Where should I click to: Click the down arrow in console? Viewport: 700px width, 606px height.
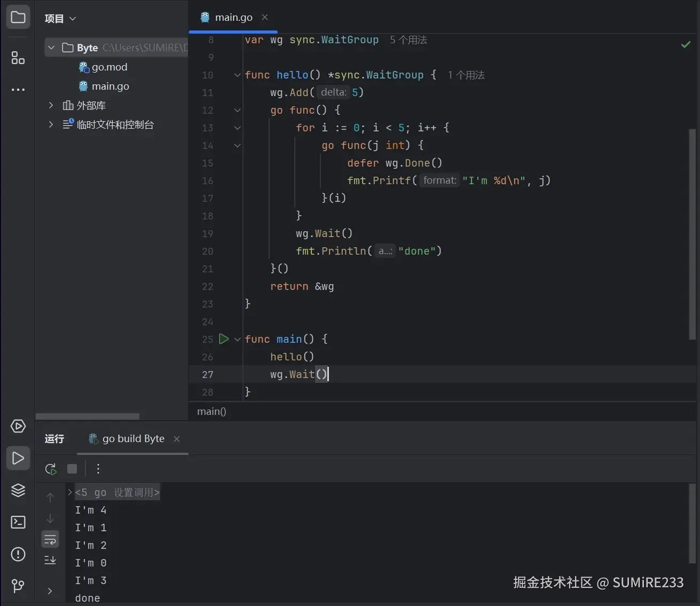tap(50, 518)
